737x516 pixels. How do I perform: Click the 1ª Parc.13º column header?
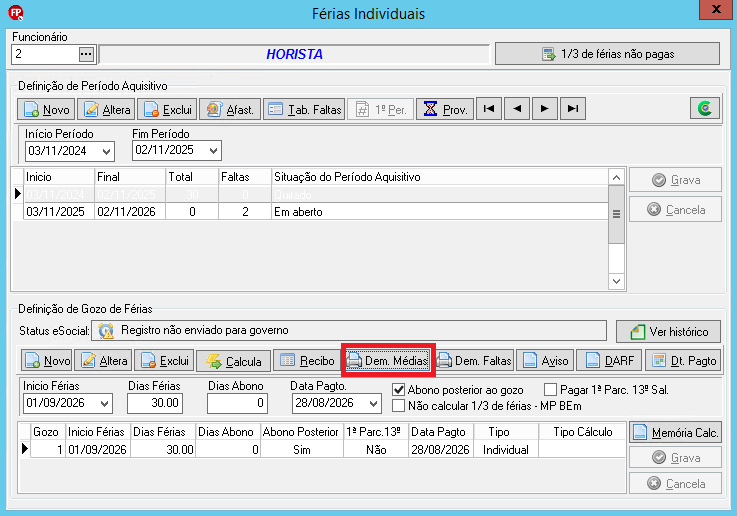376,431
